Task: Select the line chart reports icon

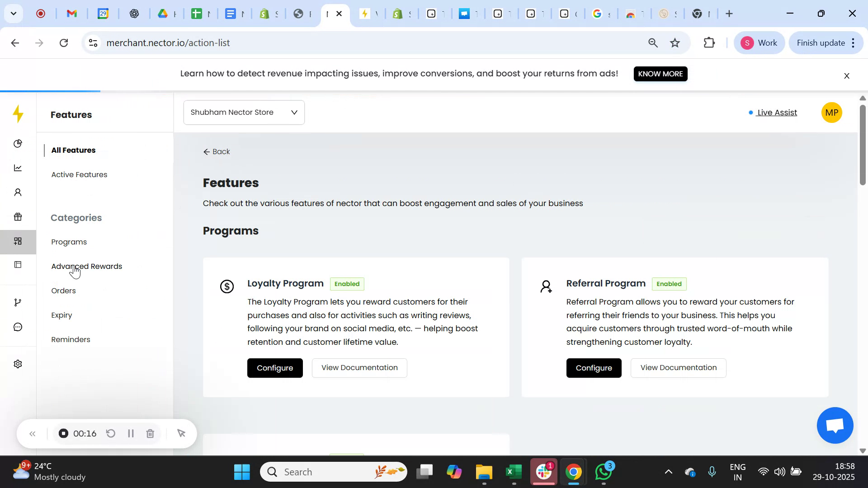Action: pyautogui.click(x=18, y=168)
